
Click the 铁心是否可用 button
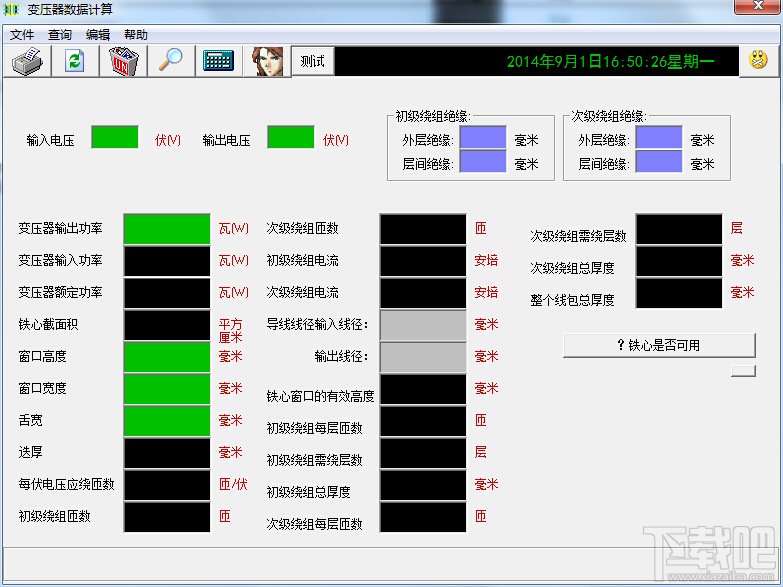click(659, 345)
